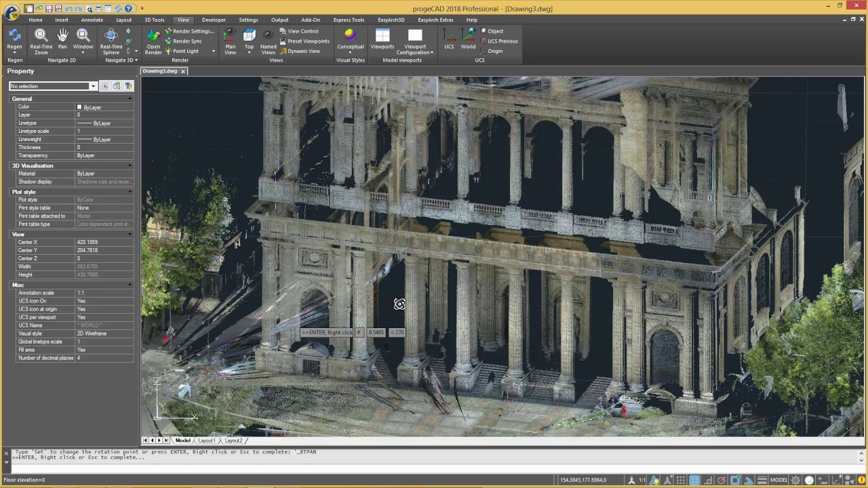Image resolution: width=868 pixels, height=488 pixels.
Task: Click the Regen icon in the ribbon
Action: [14, 35]
